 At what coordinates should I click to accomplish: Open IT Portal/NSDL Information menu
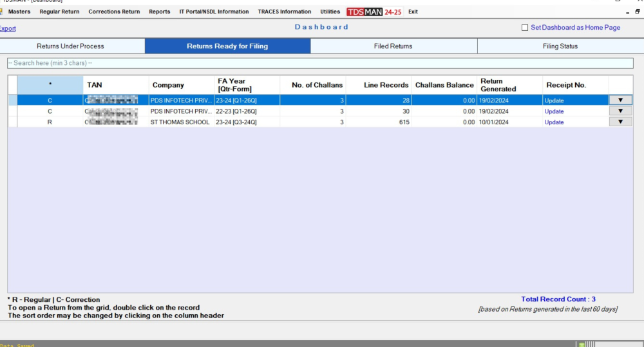point(214,12)
